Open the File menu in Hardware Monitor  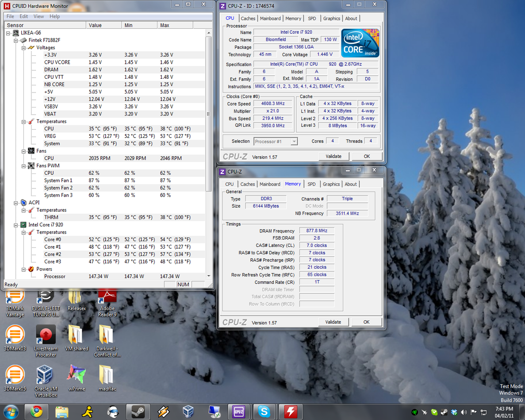pos(10,16)
